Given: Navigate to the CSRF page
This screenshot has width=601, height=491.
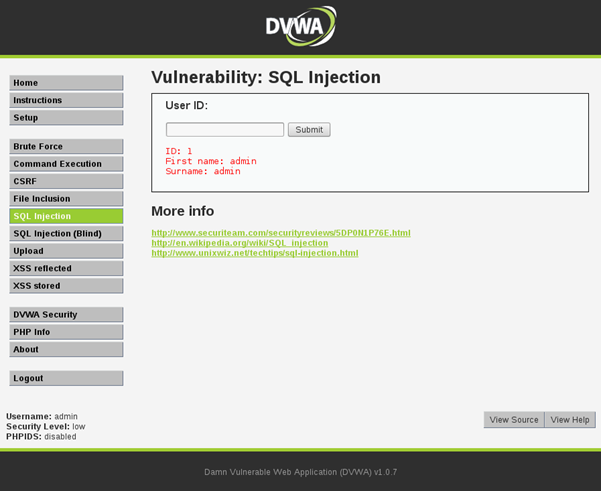Looking at the screenshot, I should [x=66, y=181].
